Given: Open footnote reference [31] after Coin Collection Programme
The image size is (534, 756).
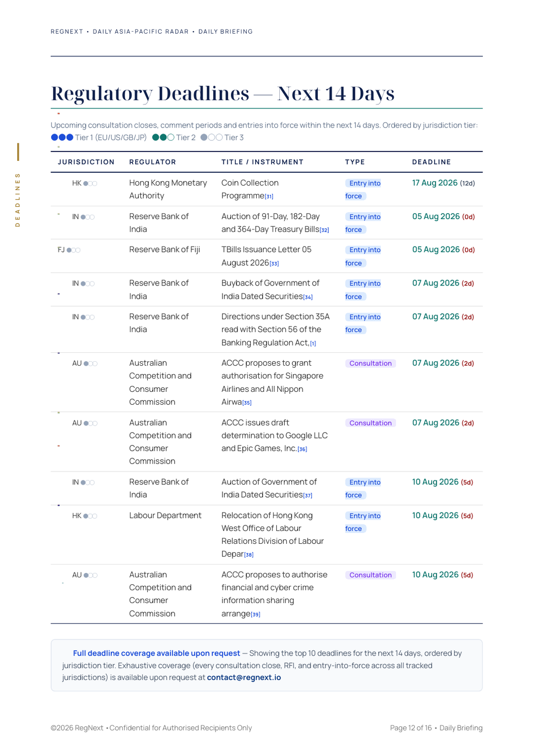Looking at the screenshot, I should click(269, 196).
